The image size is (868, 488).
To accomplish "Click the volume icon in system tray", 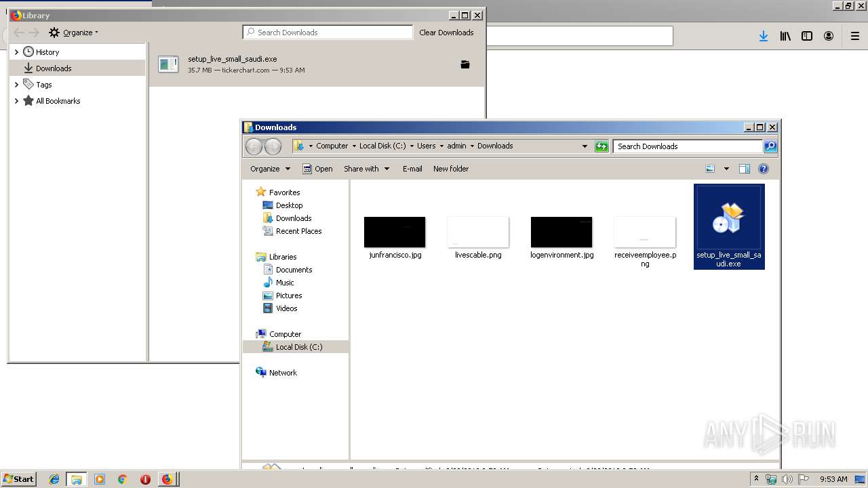I will tap(787, 479).
